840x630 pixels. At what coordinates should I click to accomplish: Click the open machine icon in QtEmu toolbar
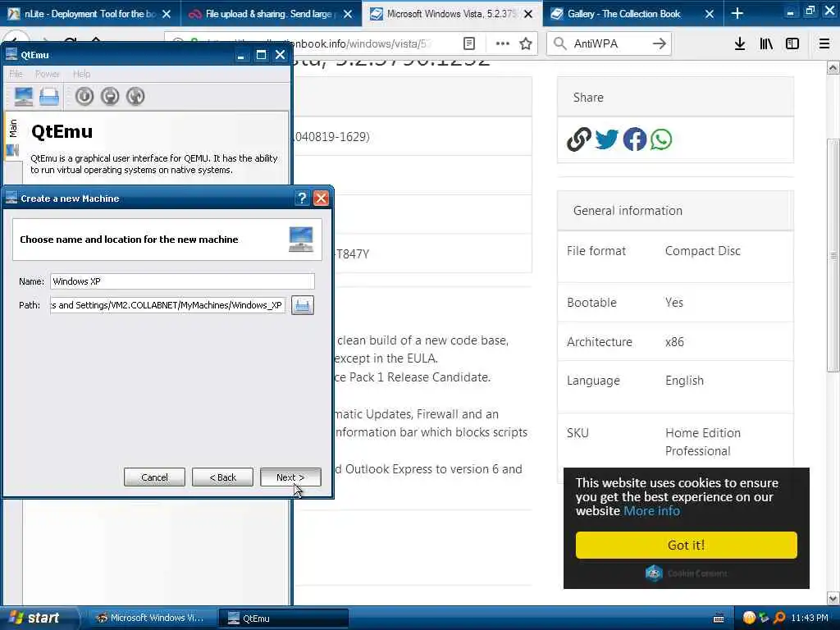(x=48, y=97)
